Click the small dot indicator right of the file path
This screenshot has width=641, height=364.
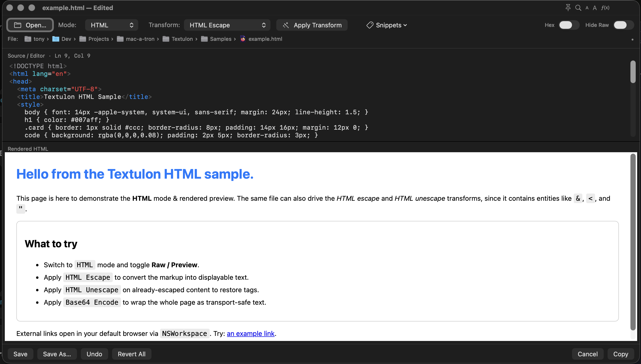pyautogui.click(x=633, y=40)
